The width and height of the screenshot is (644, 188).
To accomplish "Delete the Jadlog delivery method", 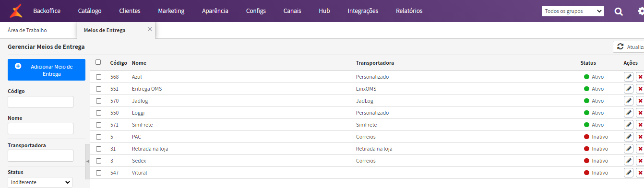I will click(x=640, y=101).
